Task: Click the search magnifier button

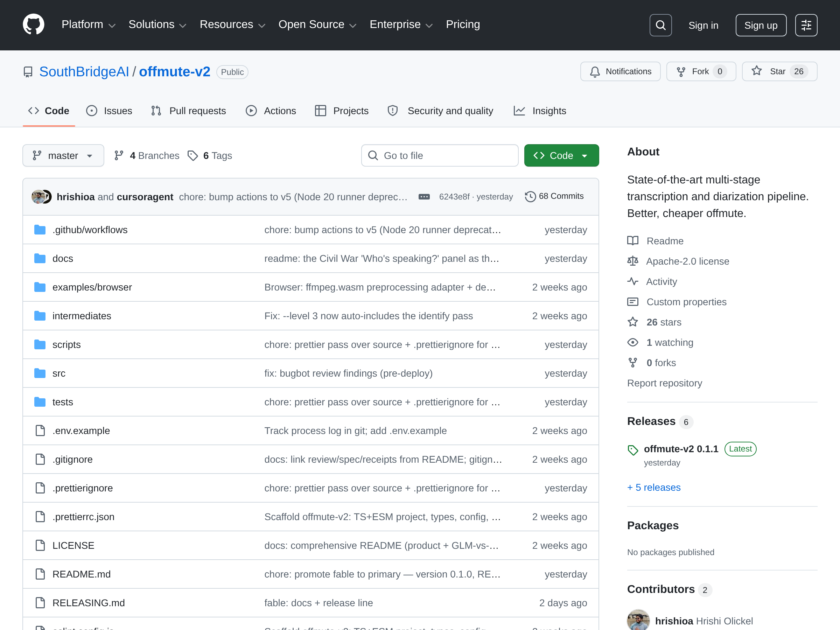Action: (x=660, y=25)
